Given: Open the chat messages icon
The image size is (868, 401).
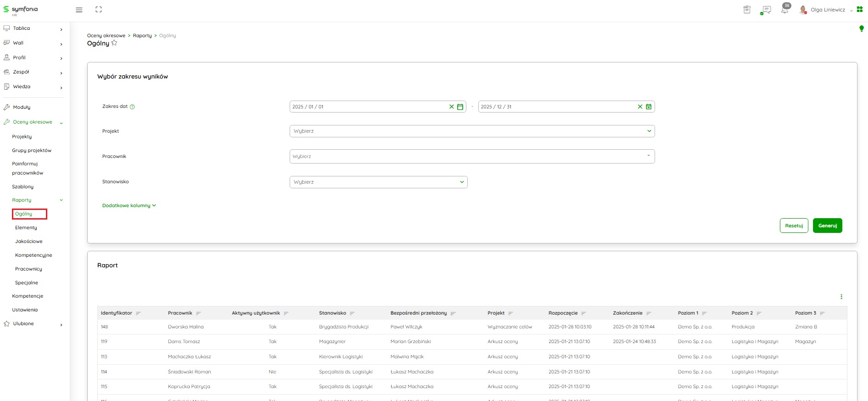Looking at the screenshot, I should [766, 10].
